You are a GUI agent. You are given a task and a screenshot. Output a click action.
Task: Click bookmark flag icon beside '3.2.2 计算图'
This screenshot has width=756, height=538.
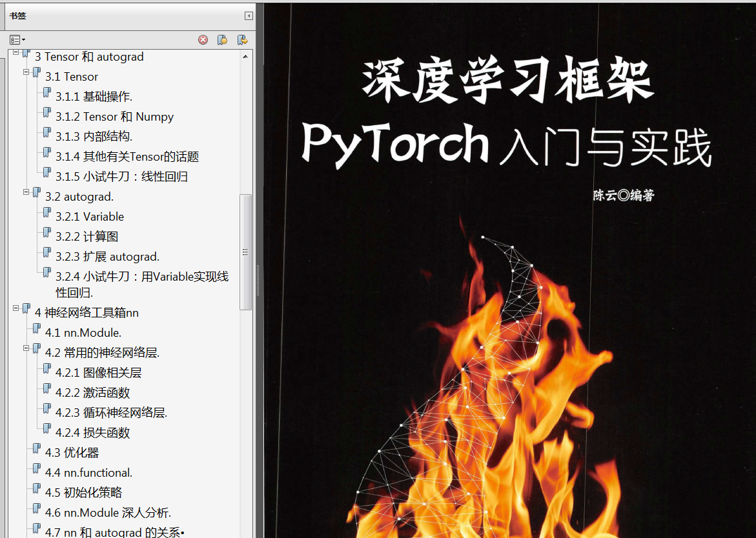pos(46,233)
